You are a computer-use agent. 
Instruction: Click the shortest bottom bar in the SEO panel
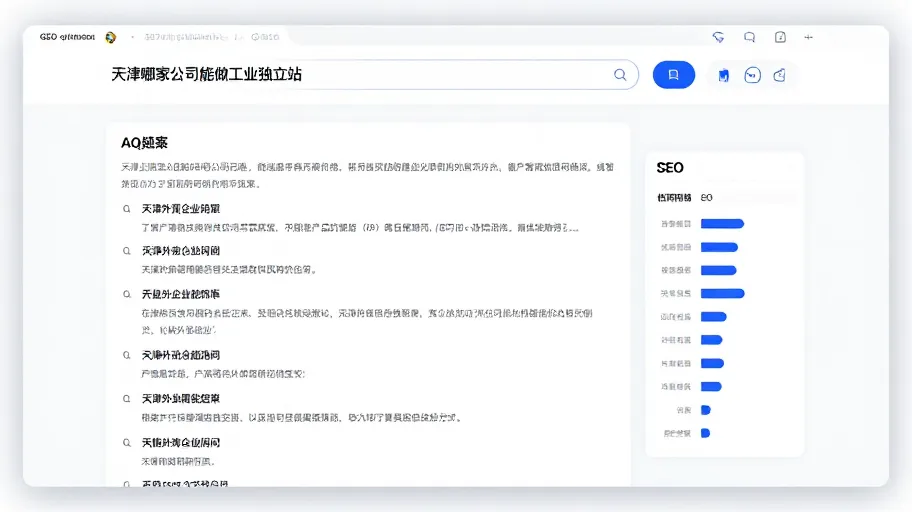point(706,433)
